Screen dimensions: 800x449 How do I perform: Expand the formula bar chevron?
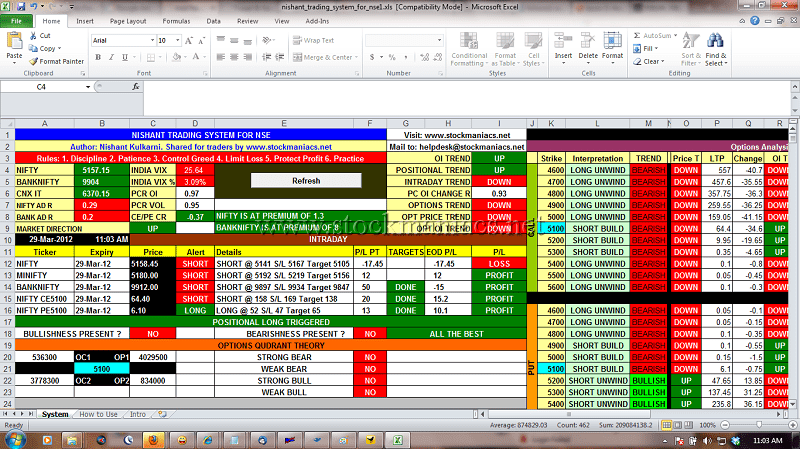(x=795, y=87)
